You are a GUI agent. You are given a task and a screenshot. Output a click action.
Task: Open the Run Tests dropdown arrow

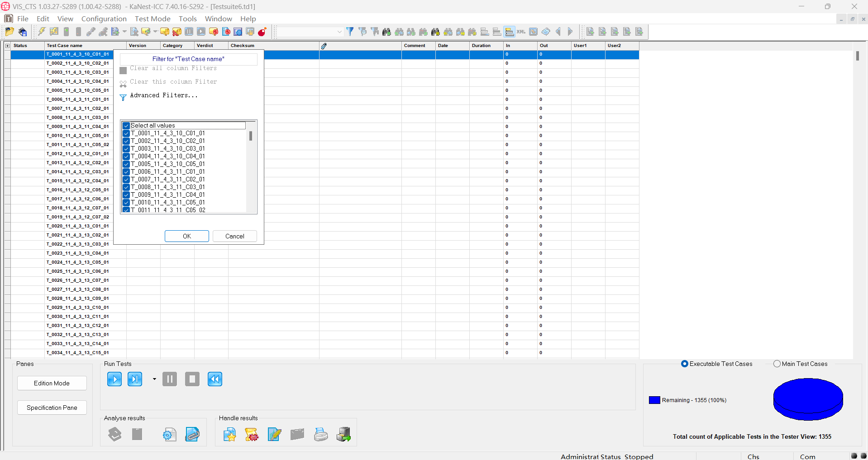pyautogui.click(x=154, y=379)
